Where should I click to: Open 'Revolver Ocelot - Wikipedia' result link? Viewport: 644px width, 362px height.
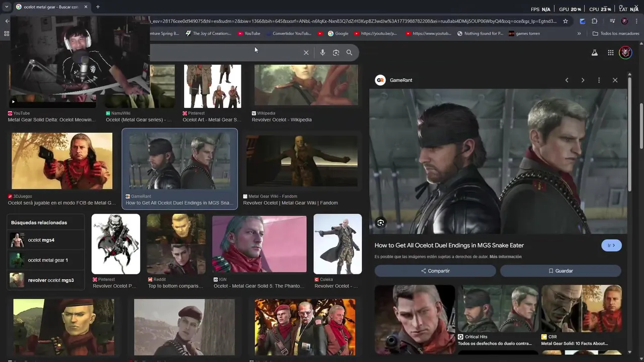(282, 120)
